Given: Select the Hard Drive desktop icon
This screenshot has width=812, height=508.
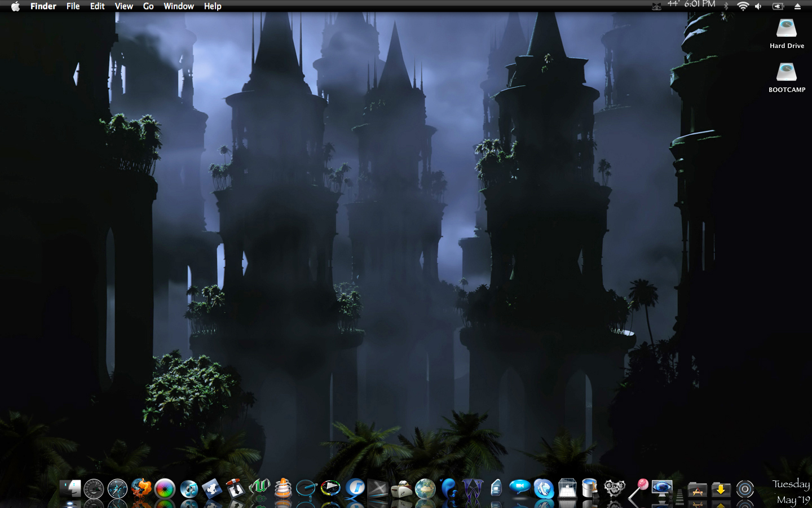Looking at the screenshot, I should (x=787, y=34).
